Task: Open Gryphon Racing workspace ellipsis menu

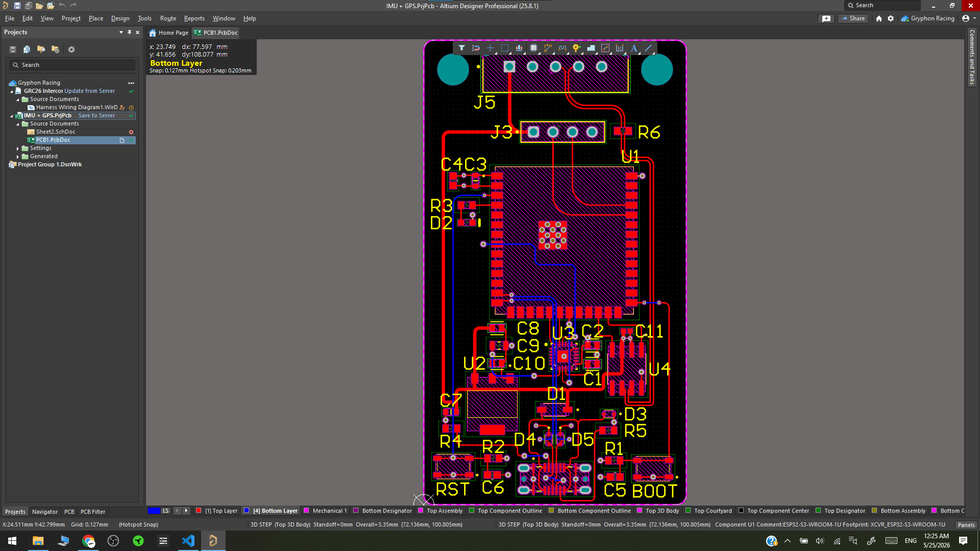Action: point(131,83)
